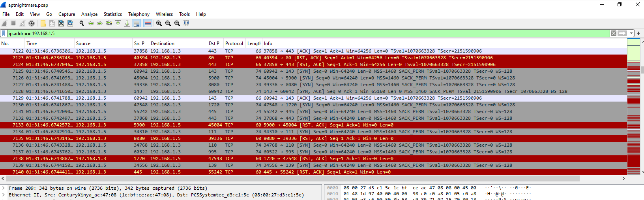The height and width of the screenshot is (200, 644).
Task: Sort by Time column header
Action: tap(50, 43)
